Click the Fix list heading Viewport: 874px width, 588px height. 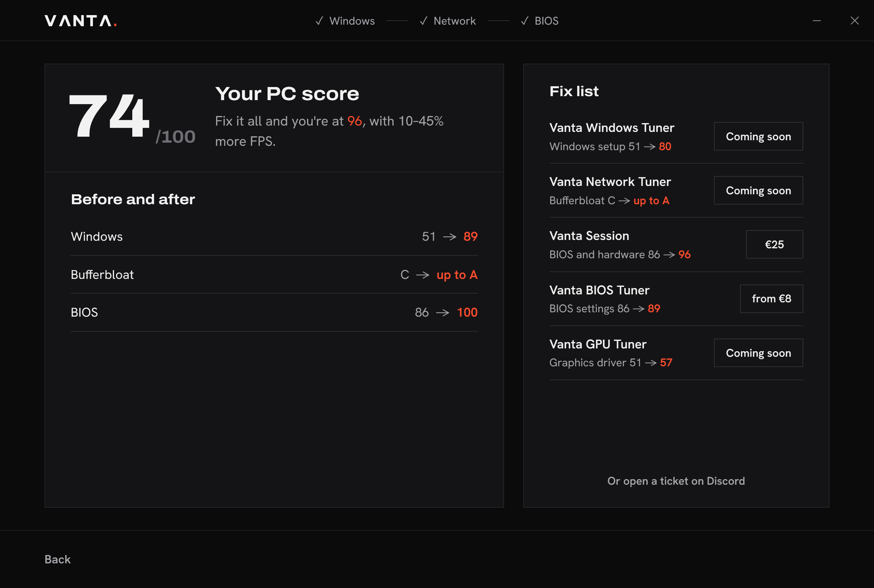[x=574, y=91]
